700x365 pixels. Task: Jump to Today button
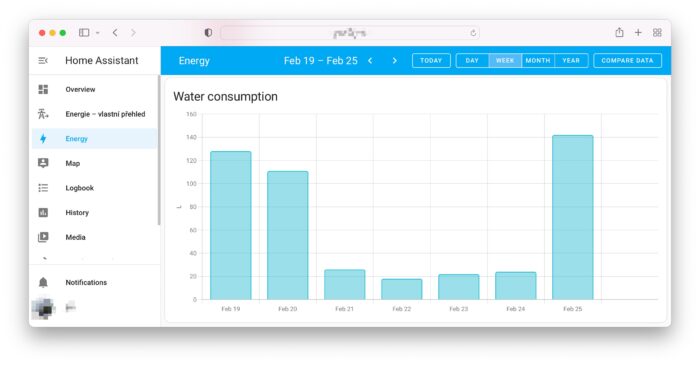(x=431, y=61)
